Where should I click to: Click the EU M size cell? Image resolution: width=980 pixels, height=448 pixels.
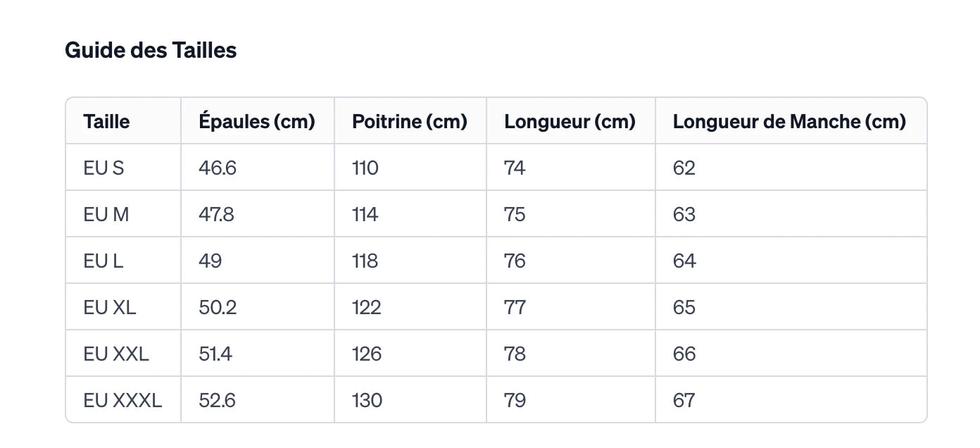coord(106,214)
